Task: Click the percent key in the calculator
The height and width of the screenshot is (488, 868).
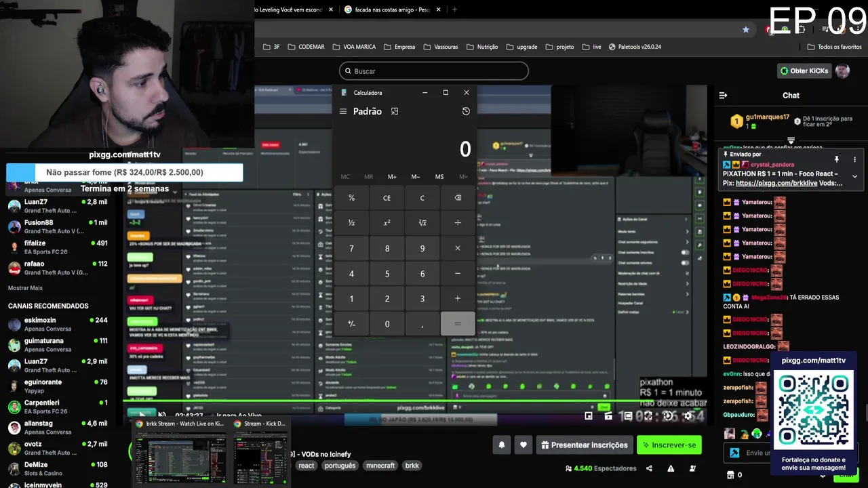Action: [351, 198]
